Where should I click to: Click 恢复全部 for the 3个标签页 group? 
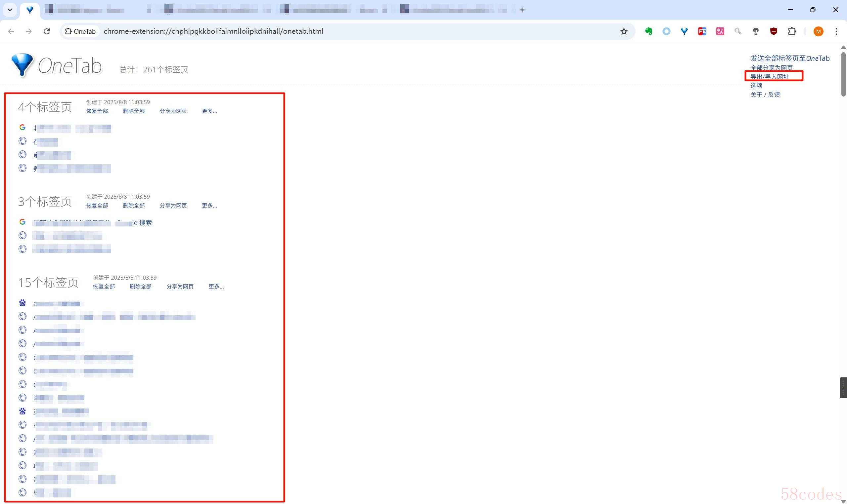coord(97,206)
